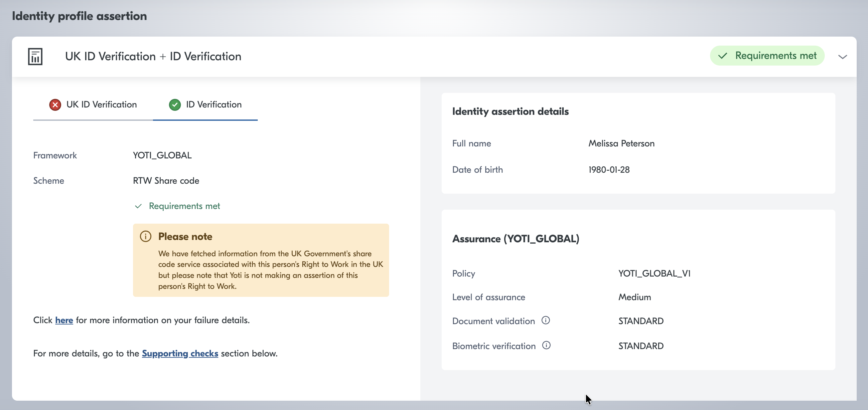Follow the Supporting checks link
868x410 pixels.
[180, 353]
